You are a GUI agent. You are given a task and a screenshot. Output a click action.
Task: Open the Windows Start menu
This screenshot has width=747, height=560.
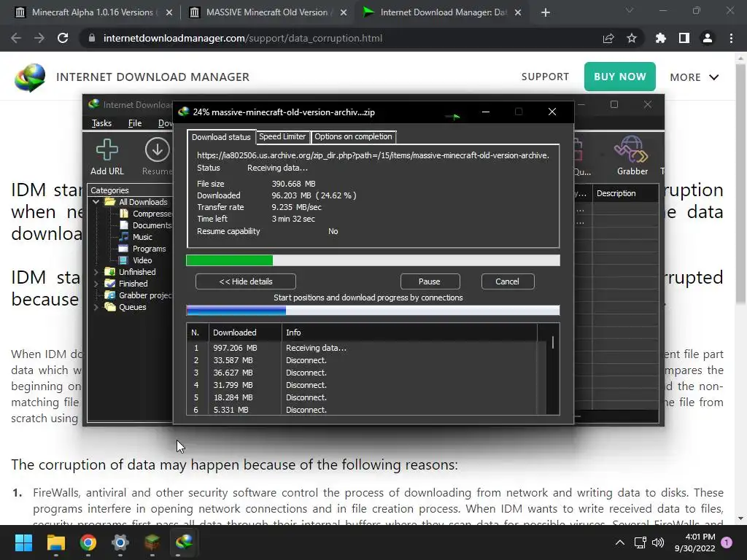(x=23, y=542)
